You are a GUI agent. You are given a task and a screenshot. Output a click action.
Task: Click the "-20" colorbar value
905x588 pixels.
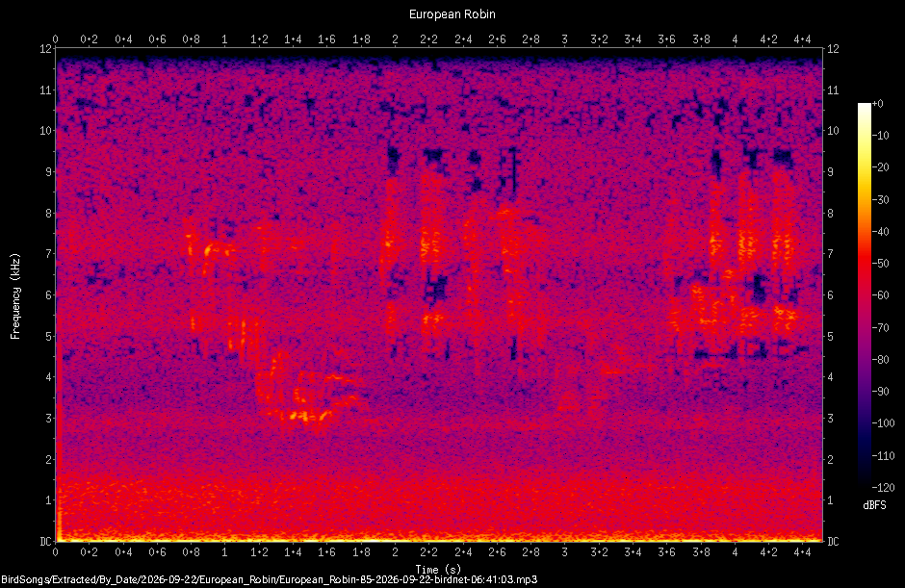(880, 167)
